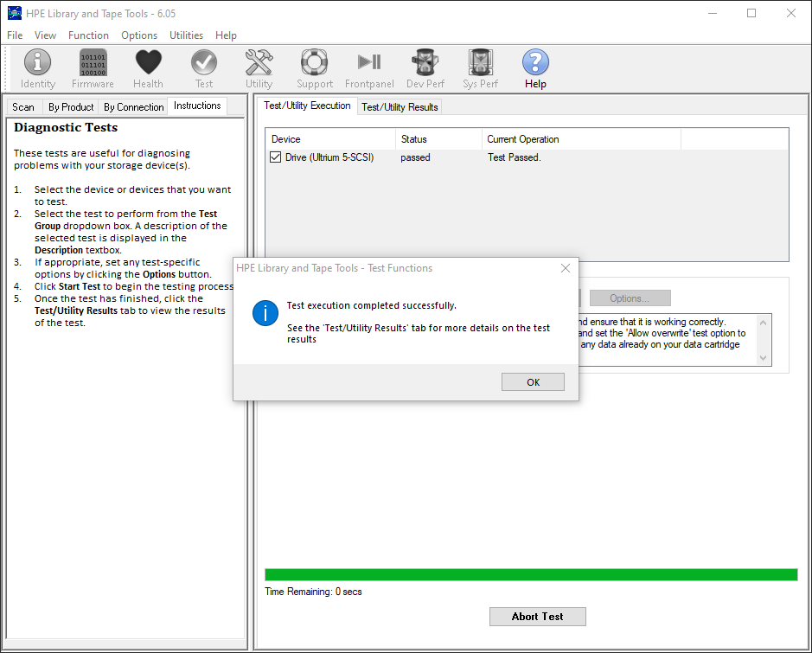Click the greyed Options... button
Viewport: 812px width, 653px height.
(630, 298)
